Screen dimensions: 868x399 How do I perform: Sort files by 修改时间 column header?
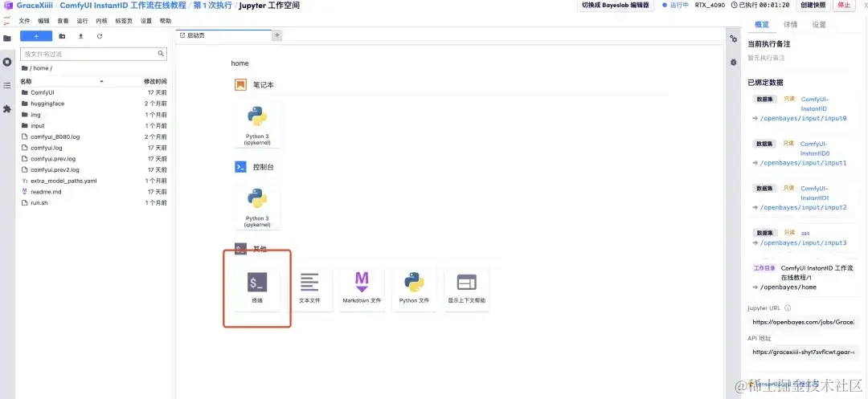pos(155,81)
